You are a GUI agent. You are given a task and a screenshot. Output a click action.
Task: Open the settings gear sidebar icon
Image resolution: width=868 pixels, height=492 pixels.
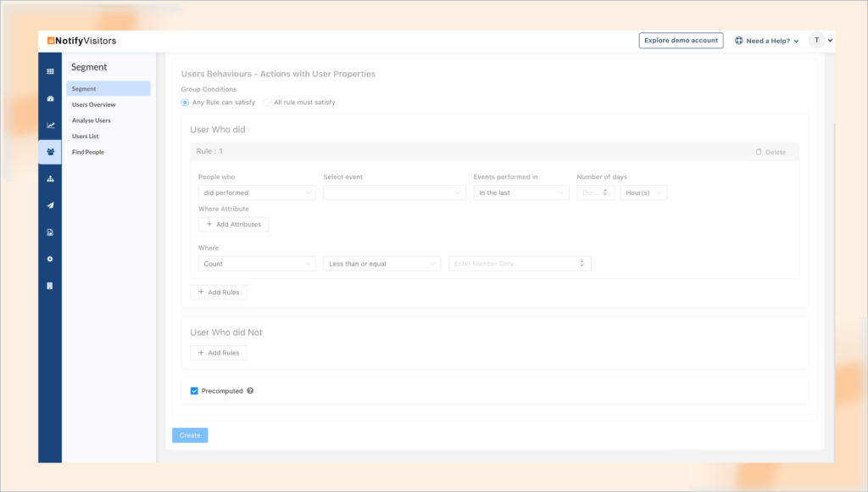[x=50, y=259]
